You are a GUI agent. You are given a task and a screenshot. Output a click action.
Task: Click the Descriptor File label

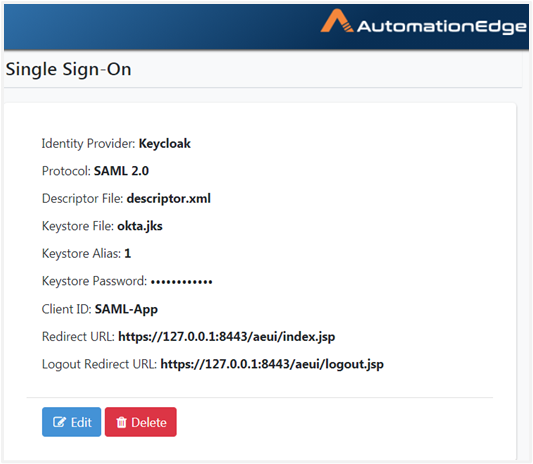point(82,199)
